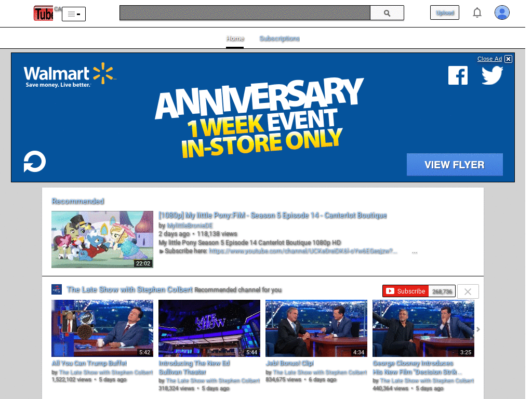
Task: Open Late Show channel avatar icon
Action: point(57,289)
